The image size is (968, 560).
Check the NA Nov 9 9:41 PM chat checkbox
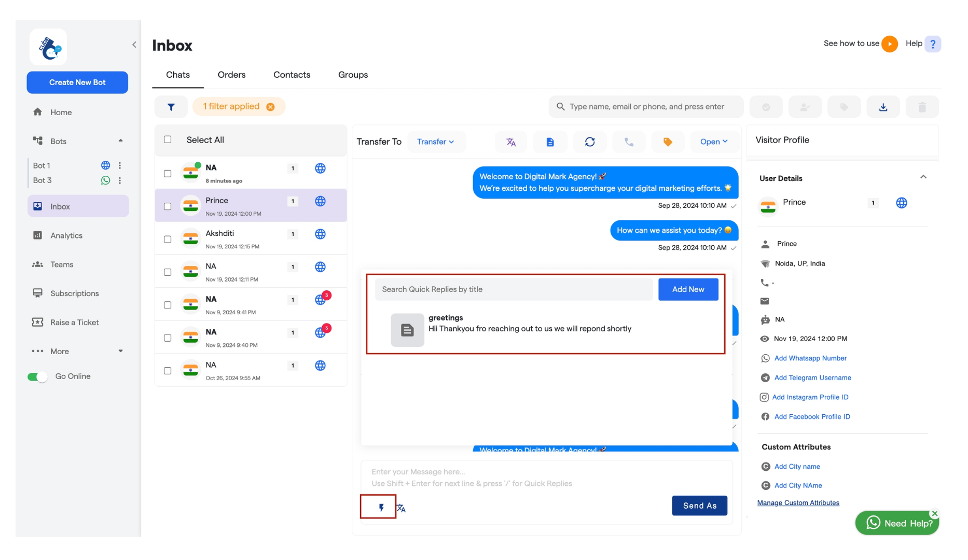[x=168, y=305]
